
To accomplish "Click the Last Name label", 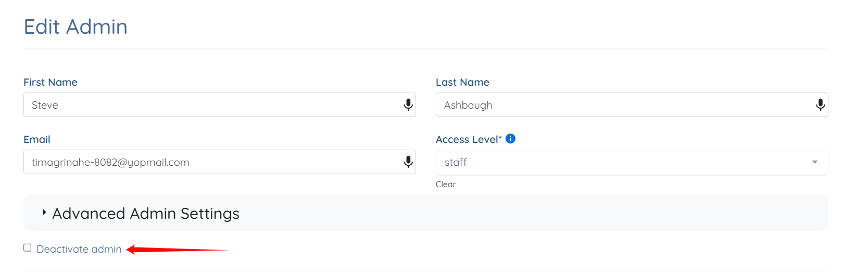I will coord(462,82).
